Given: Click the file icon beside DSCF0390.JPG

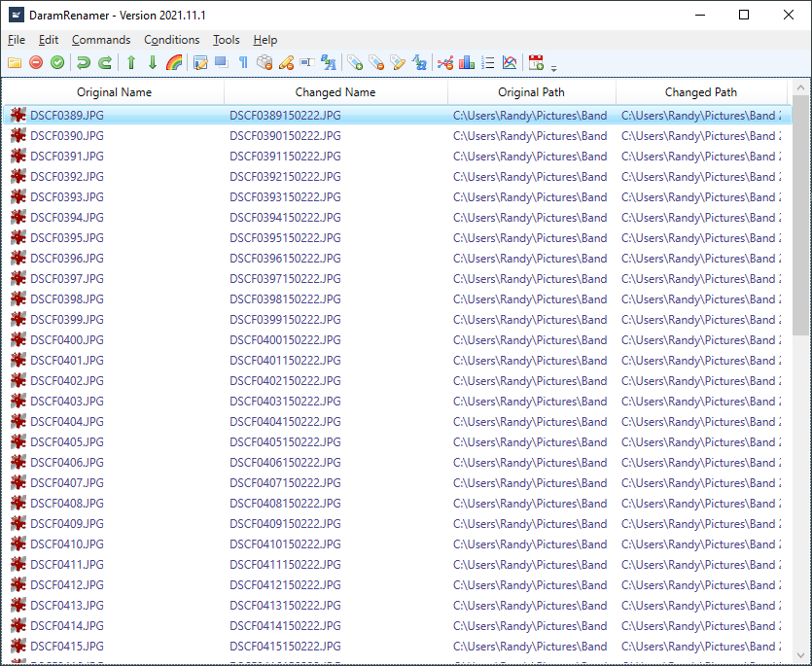Looking at the screenshot, I should 18,136.
